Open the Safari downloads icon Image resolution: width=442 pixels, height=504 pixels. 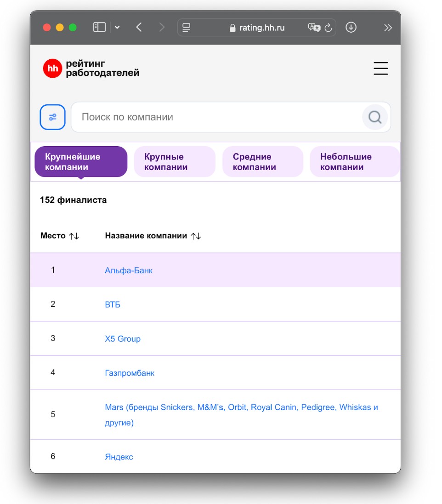[351, 28]
